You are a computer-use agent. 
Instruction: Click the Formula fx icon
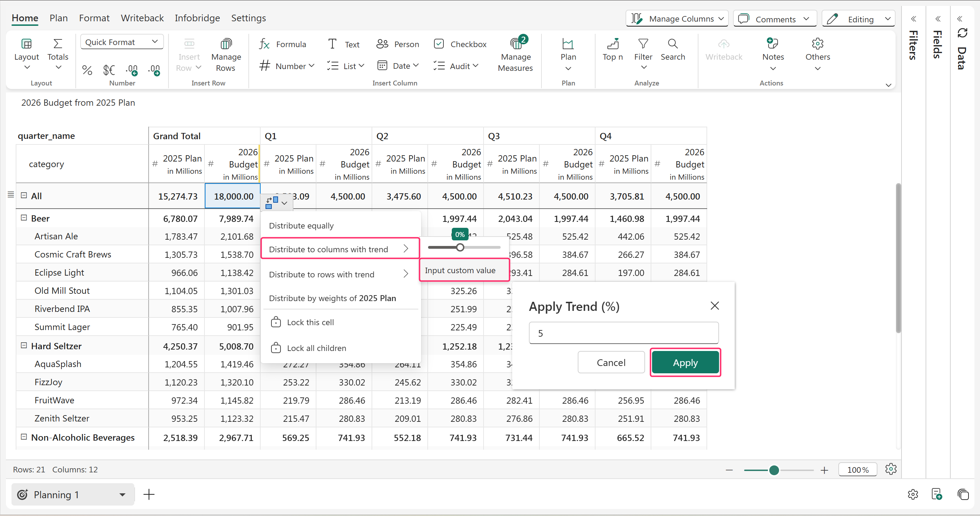(264, 44)
